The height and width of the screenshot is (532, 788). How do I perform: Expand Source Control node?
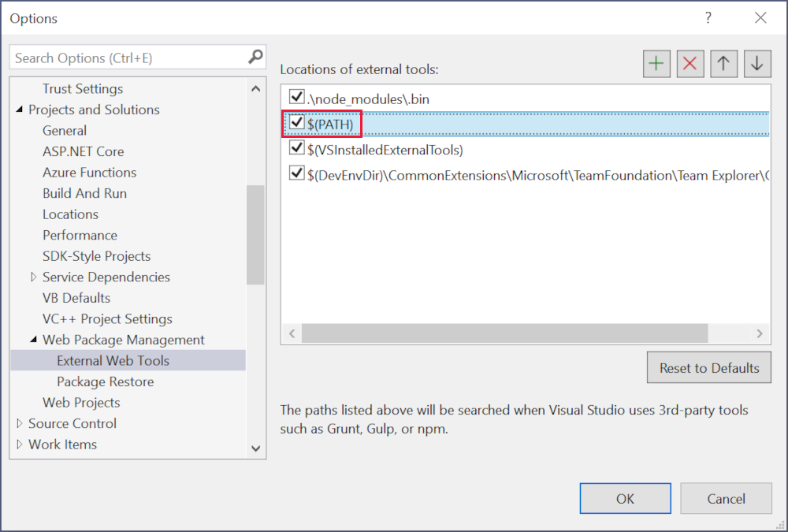[x=20, y=423]
